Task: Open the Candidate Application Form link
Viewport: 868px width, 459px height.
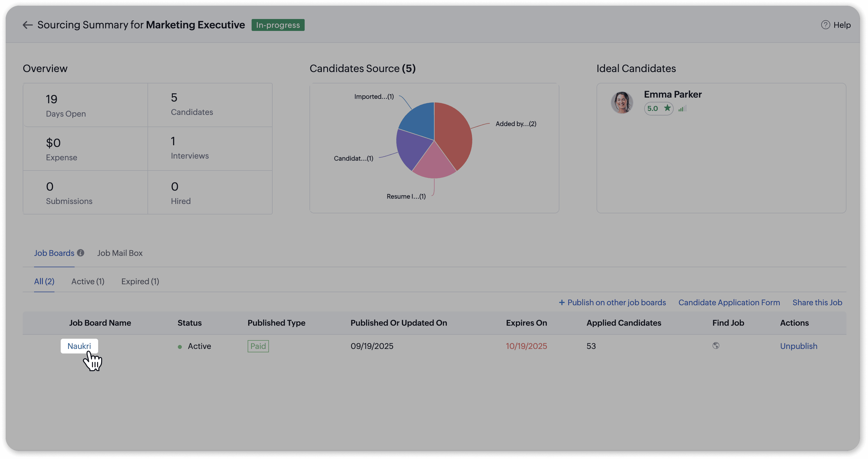Action: point(729,303)
